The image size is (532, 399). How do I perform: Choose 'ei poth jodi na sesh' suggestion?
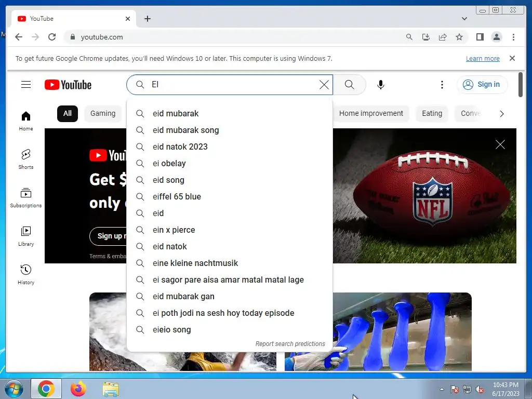(x=229, y=313)
